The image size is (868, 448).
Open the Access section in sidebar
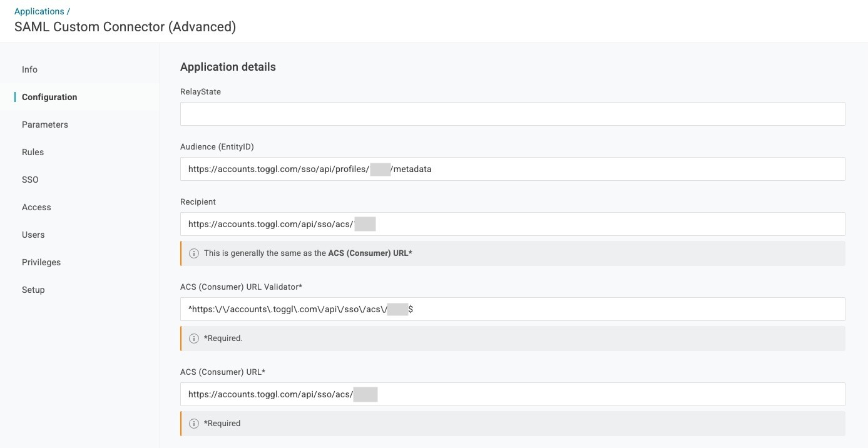[x=36, y=207]
